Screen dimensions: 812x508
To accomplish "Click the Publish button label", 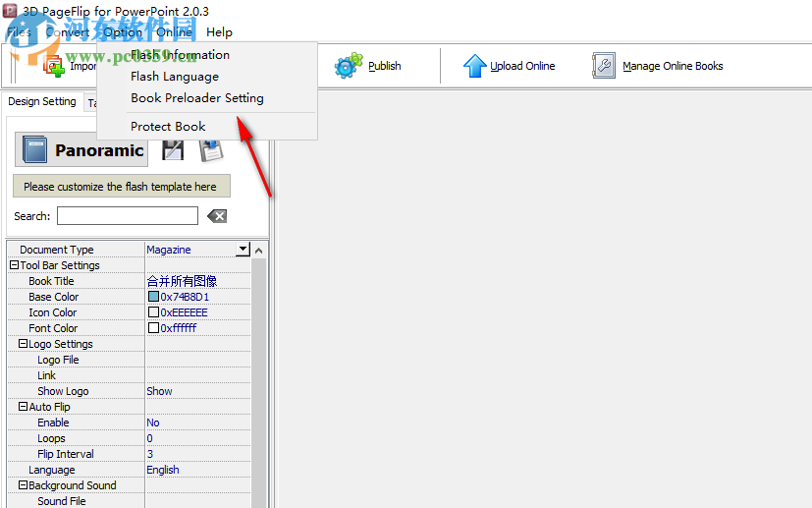I will 385,66.
